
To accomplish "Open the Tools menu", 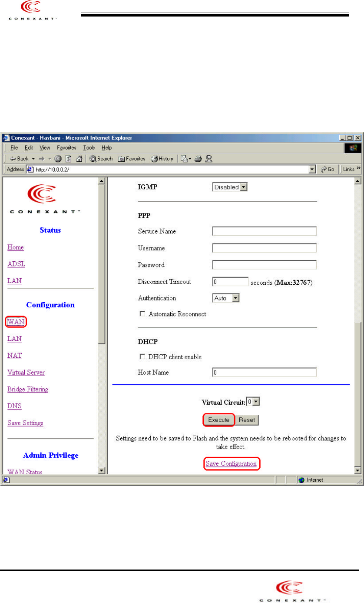I will click(x=89, y=148).
